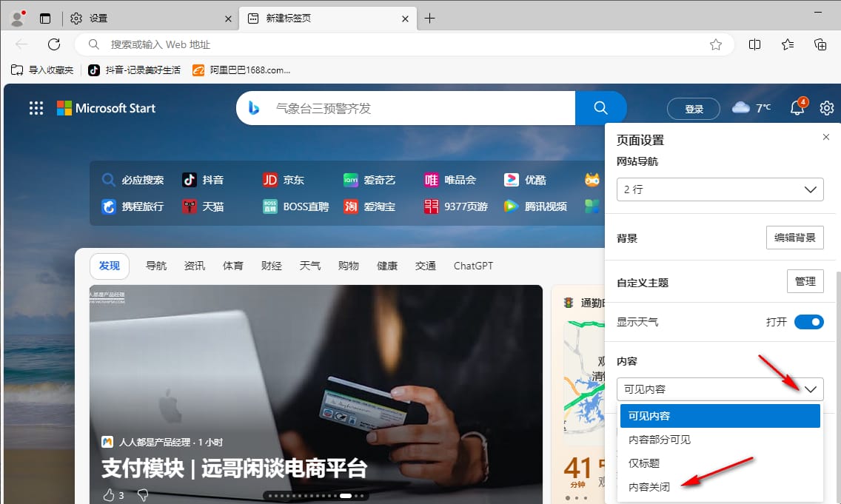Click the 登录 button
The height and width of the screenshot is (504, 841).
[694, 109]
